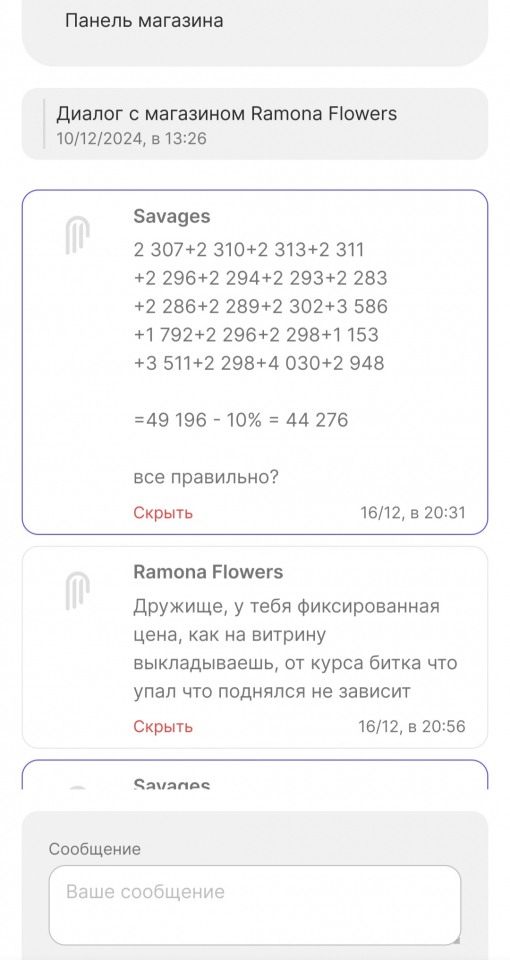Click the question text все правильно?
Viewport: 510px width, 960px height.
(206, 477)
